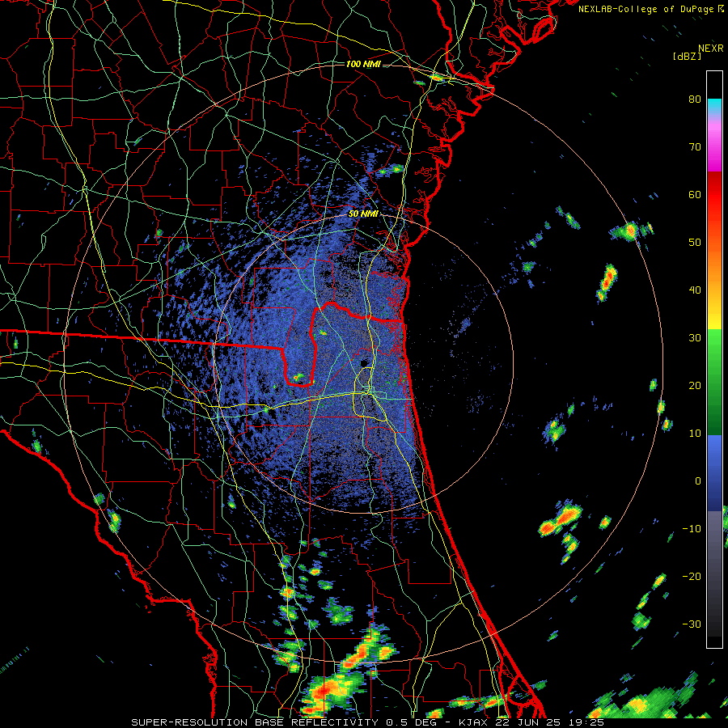Click the NEXR label above the scale

(x=711, y=49)
